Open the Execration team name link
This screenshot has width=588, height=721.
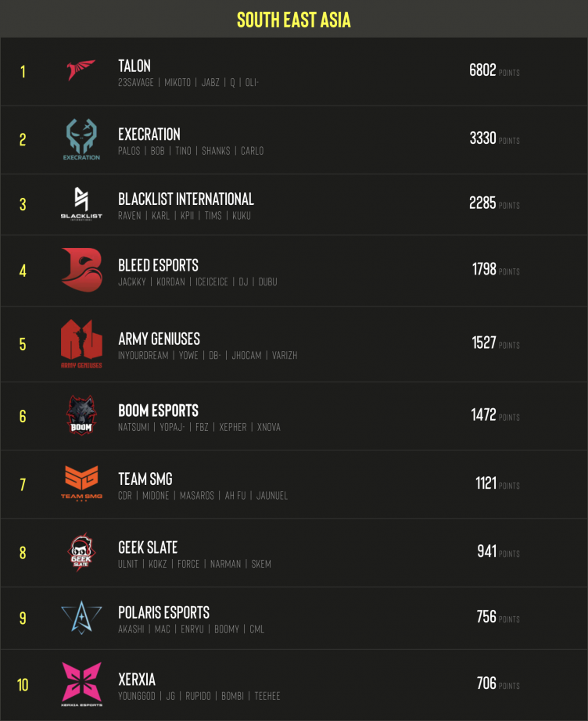click(x=149, y=135)
